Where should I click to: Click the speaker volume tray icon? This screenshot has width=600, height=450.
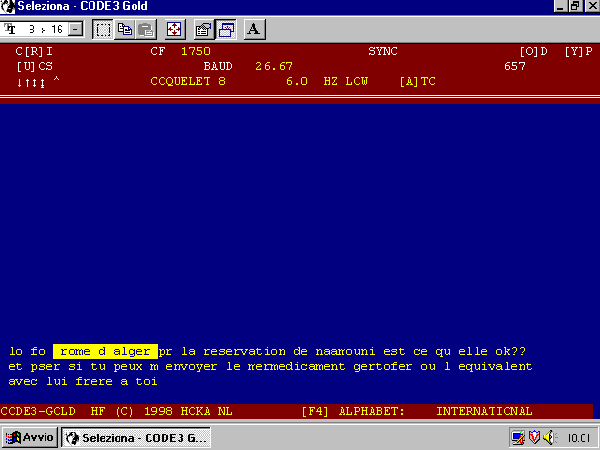(x=549, y=437)
